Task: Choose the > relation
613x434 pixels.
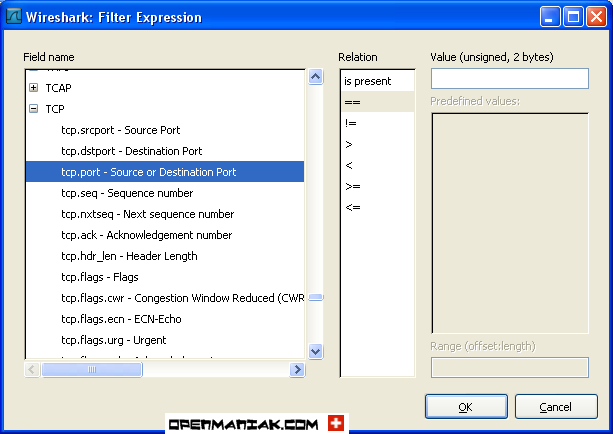Action: click(x=378, y=144)
